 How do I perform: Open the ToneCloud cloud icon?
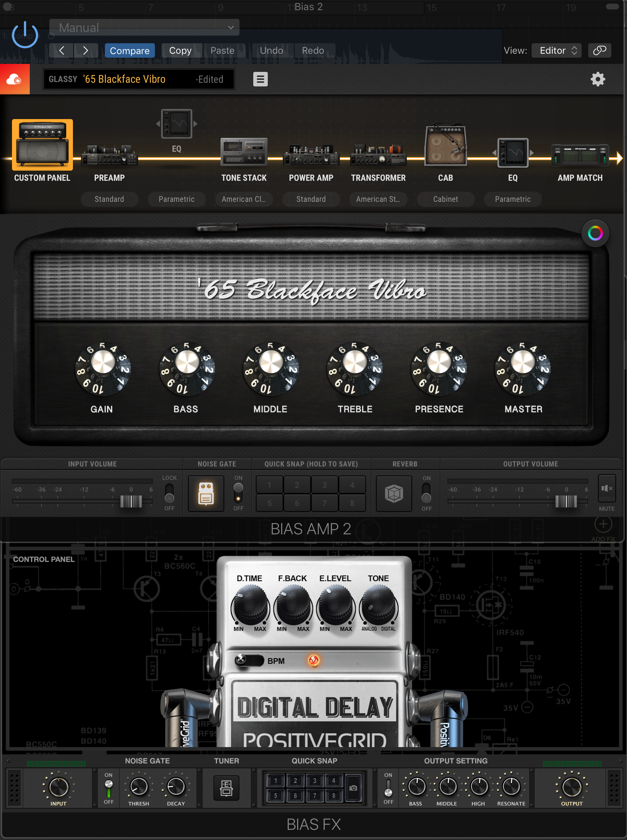15,79
